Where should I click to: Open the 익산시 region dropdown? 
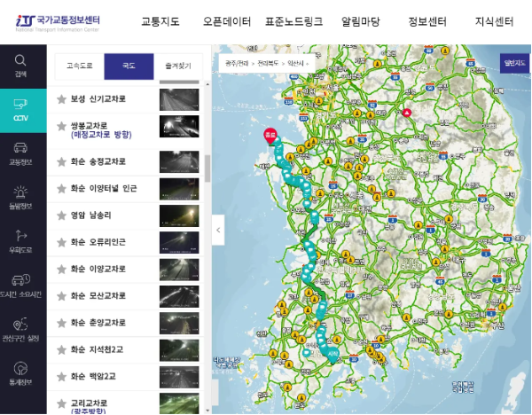point(298,64)
